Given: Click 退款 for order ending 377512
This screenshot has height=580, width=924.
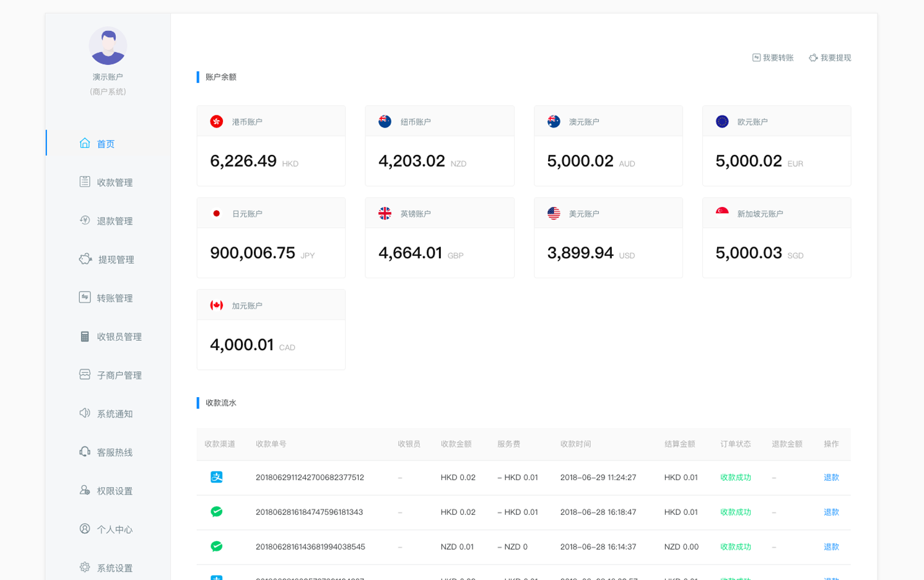Looking at the screenshot, I should coord(831,477).
